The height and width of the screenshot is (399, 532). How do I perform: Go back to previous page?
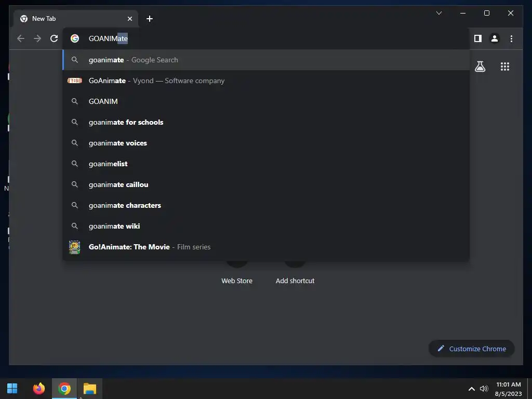(x=21, y=38)
